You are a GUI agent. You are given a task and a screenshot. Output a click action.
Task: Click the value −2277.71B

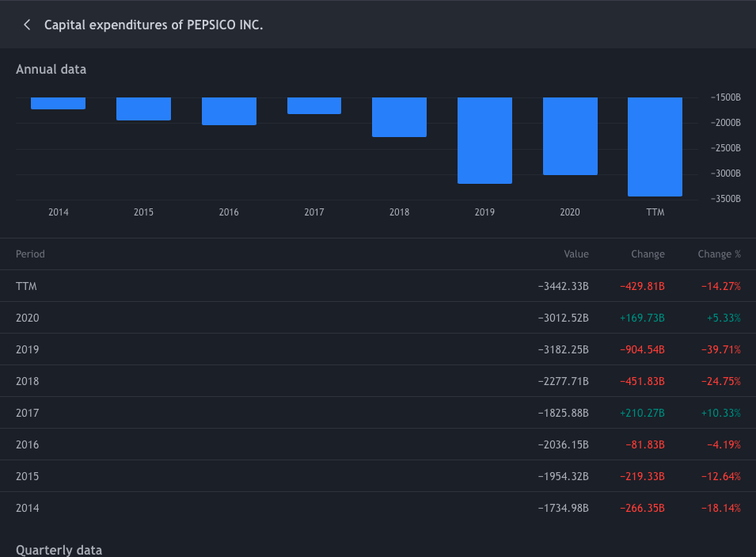563,381
